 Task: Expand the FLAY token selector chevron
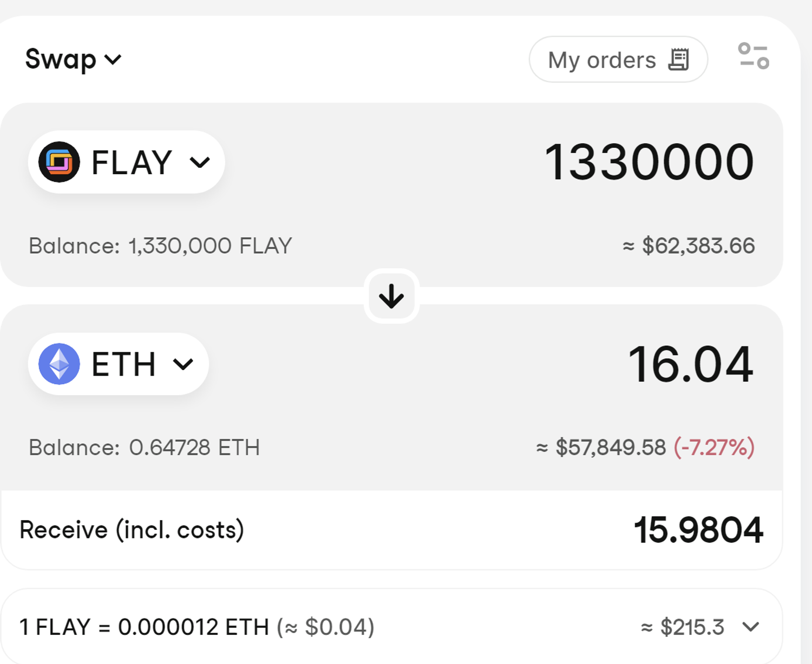tap(200, 162)
